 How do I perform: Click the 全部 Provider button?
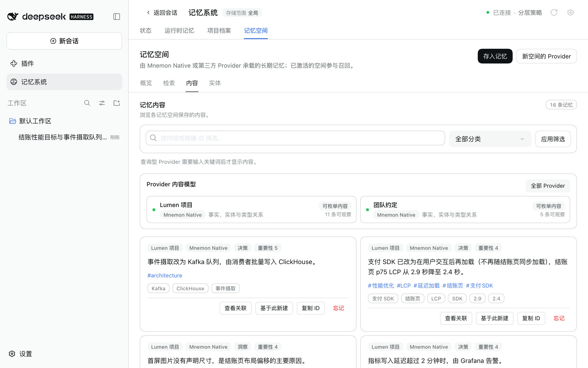tap(548, 186)
